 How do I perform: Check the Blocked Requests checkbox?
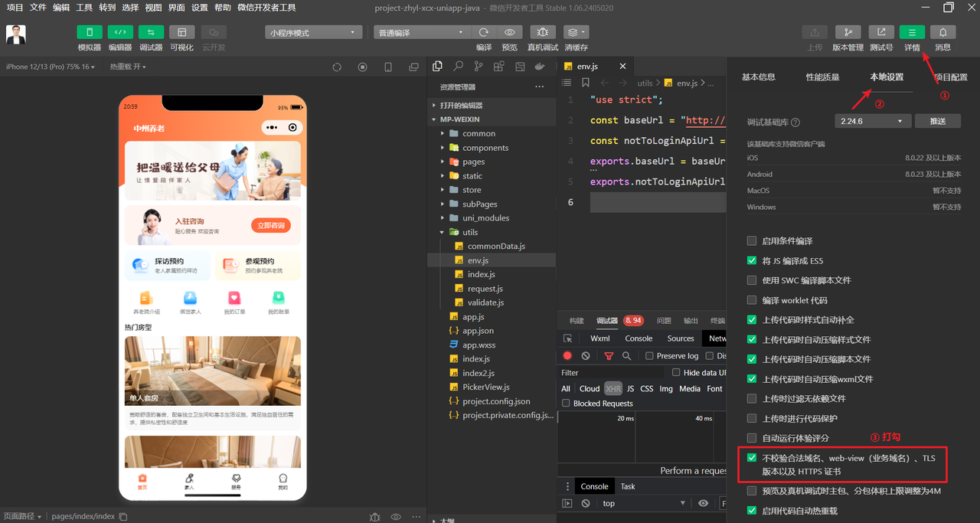tap(567, 404)
